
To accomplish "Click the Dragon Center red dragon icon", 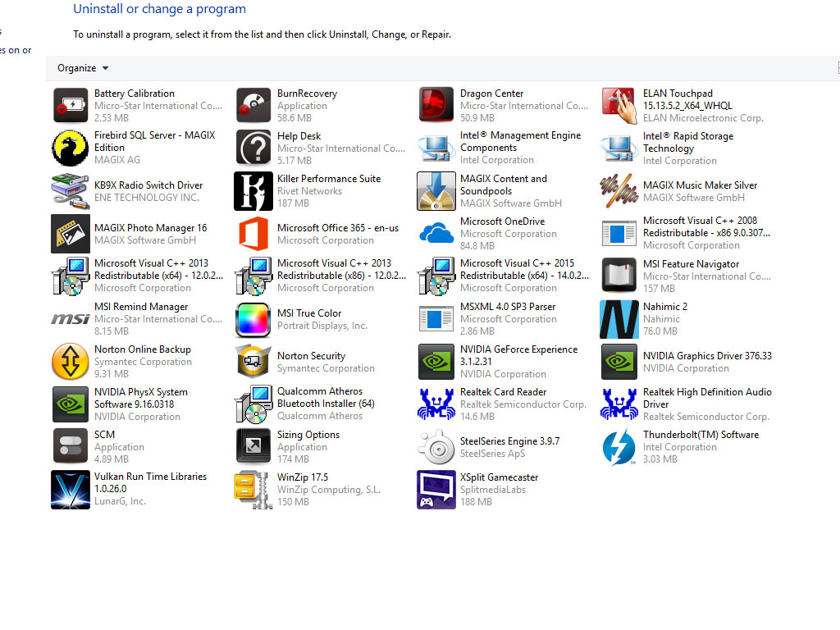I will [436, 105].
